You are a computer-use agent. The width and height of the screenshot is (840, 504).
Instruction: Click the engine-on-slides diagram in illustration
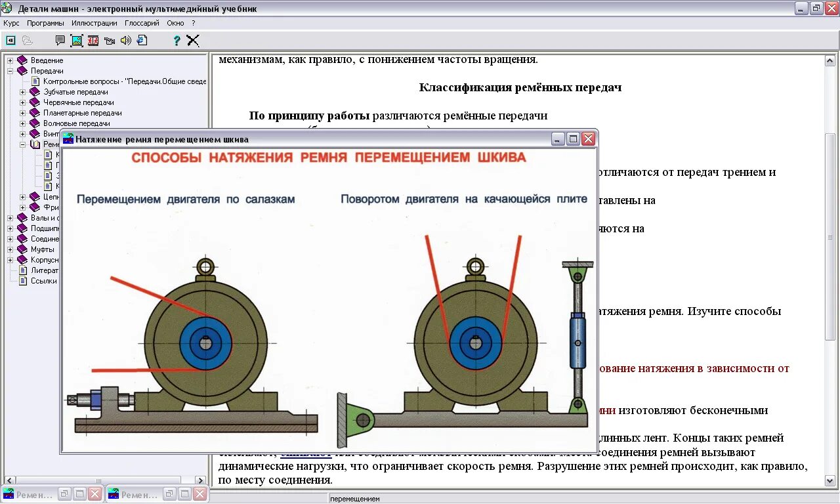193,346
